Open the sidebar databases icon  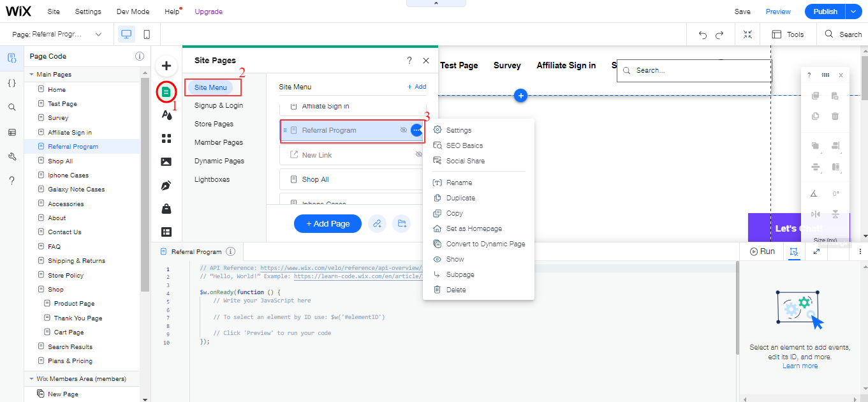pyautogui.click(x=11, y=132)
